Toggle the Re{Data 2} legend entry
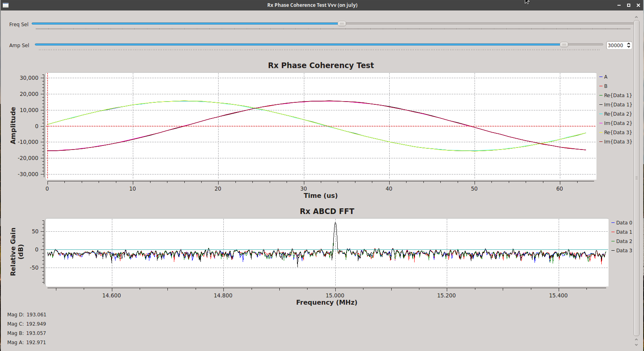This screenshot has height=351, width=644. [617, 114]
